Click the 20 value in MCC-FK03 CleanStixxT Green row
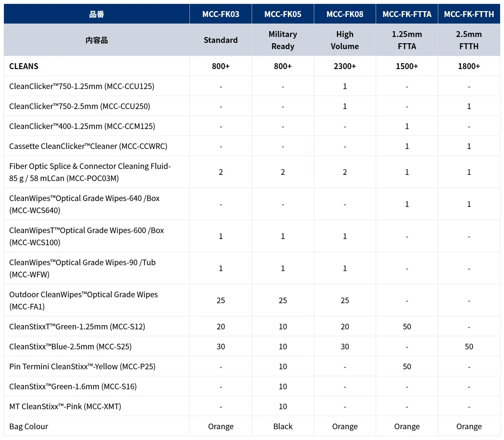This screenshot has width=504, height=440. click(x=221, y=326)
